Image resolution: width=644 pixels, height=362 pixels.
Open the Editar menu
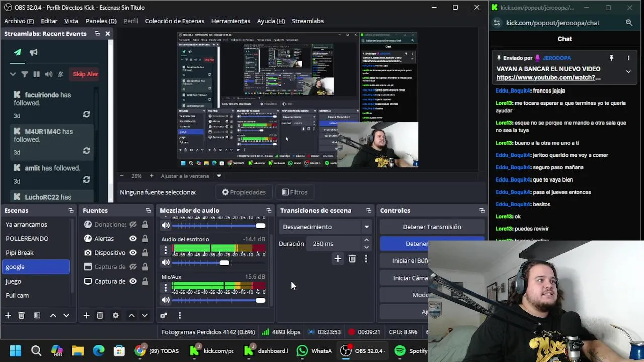(x=49, y=21)
